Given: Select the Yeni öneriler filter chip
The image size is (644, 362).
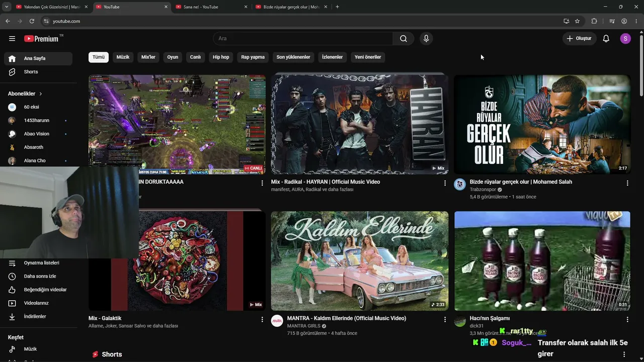Looking at the screenshot, I should (368, 57).
